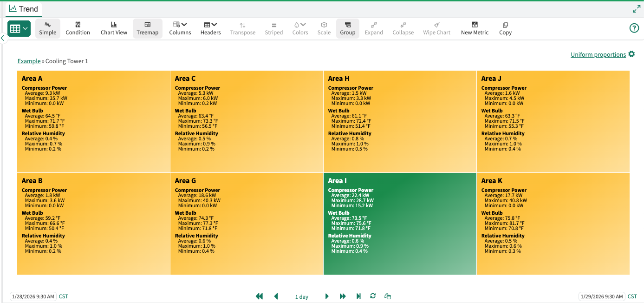
Task: Step back half a display range
Action: tap(276, 296)
